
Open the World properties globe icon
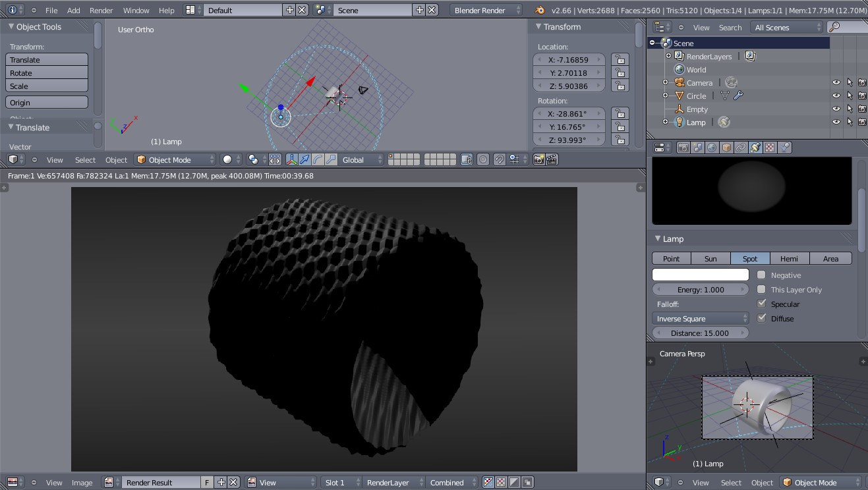[712, 148]
